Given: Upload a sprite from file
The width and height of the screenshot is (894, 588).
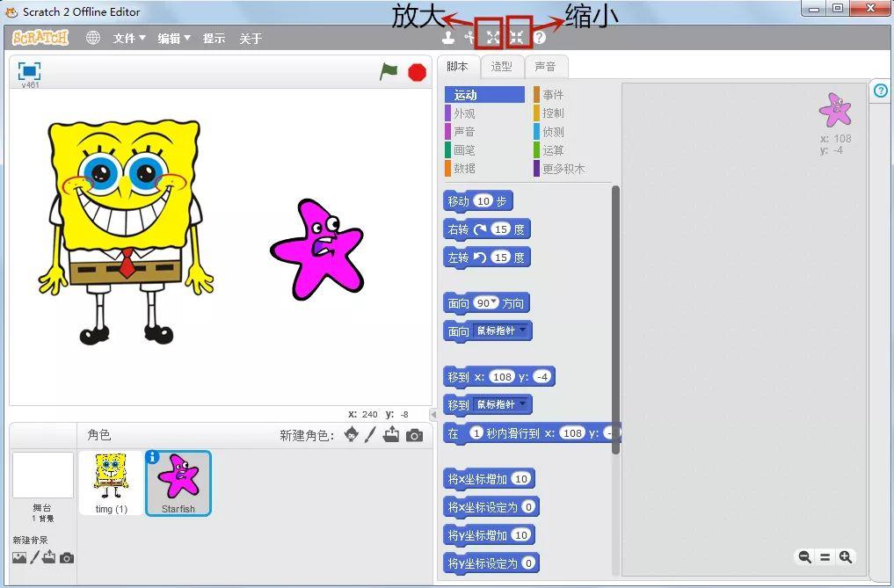Looking at the screenshot, I should coord(391,434).
